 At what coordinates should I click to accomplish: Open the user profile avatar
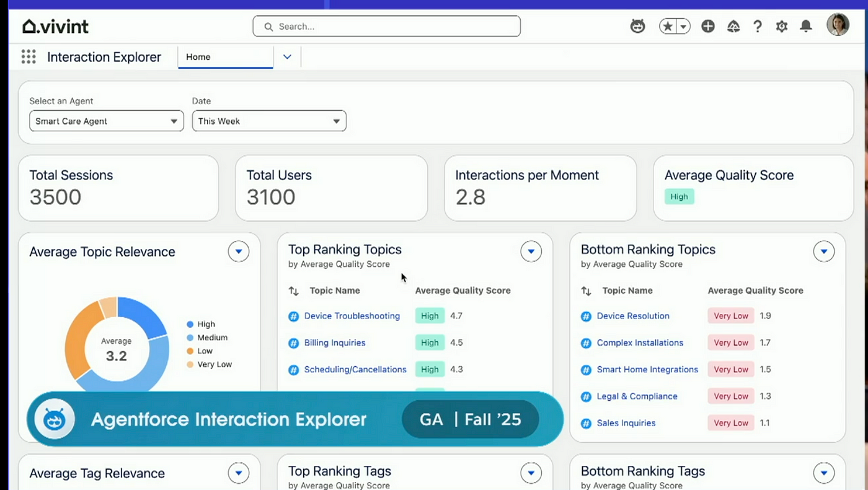838,25
